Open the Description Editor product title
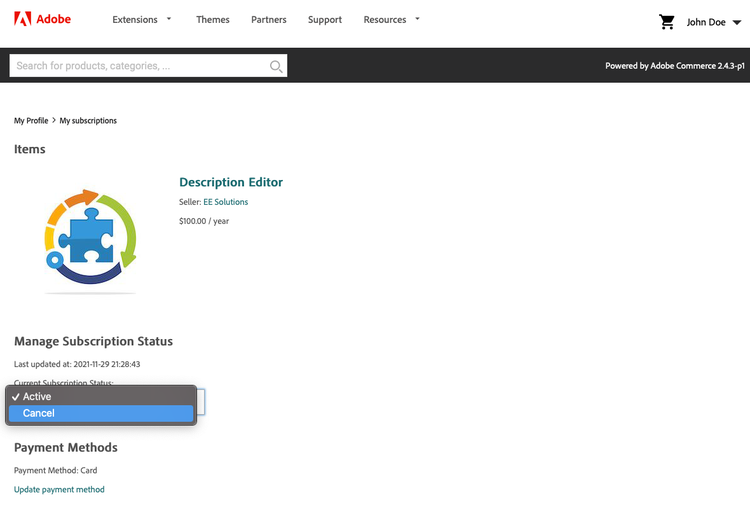Image resolution: width=750 pixels, height=507 pixels. [231, 182]
